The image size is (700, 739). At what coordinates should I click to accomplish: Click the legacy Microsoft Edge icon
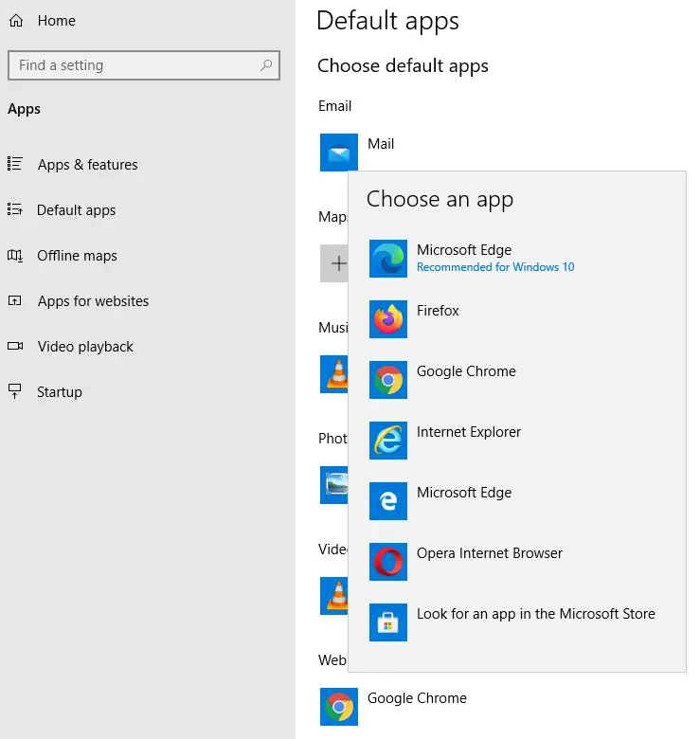[388, 501]
